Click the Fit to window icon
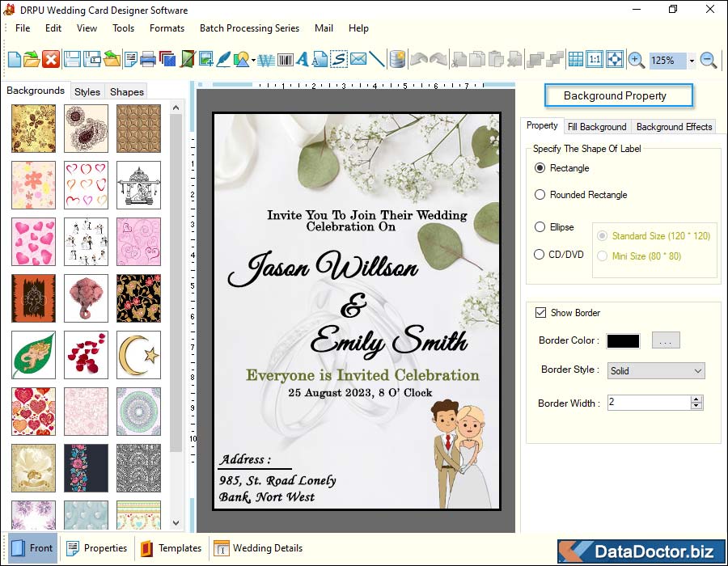Screen dimensions: 728x566 click(615, 60)
